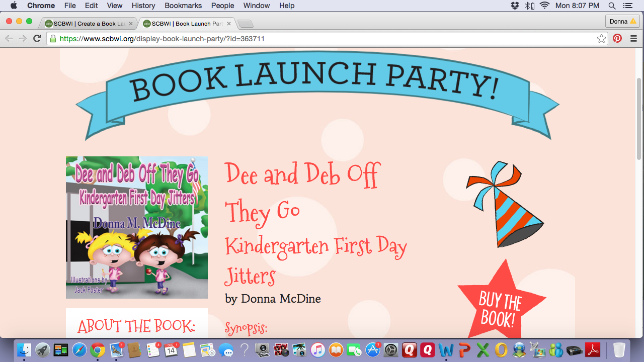Open Notes app in the Dock
Viewport: 644px width, 362px height.
click(x=189, y=350)
